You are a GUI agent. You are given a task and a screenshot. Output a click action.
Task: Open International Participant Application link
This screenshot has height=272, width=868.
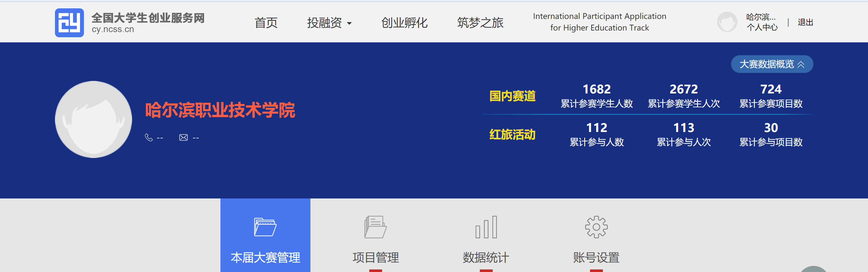tap(599, 22)
